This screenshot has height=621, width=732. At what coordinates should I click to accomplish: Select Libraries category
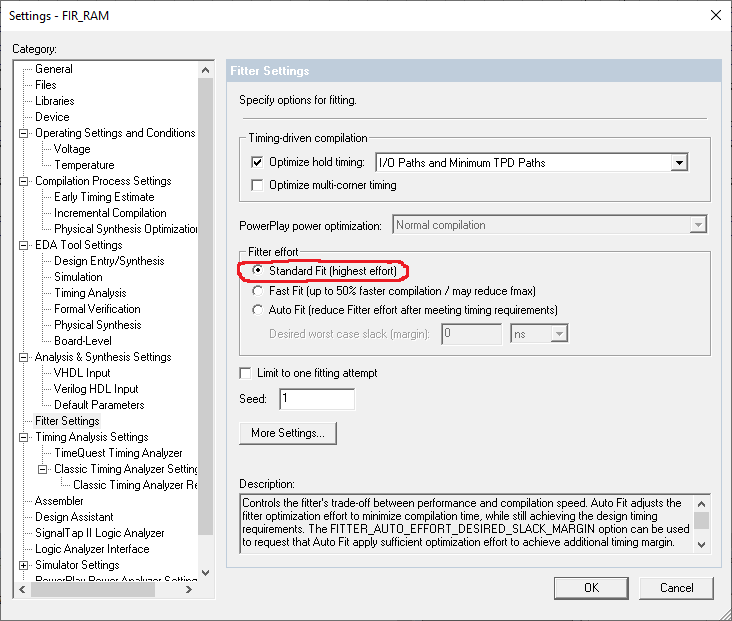click(x=55, y=101)
